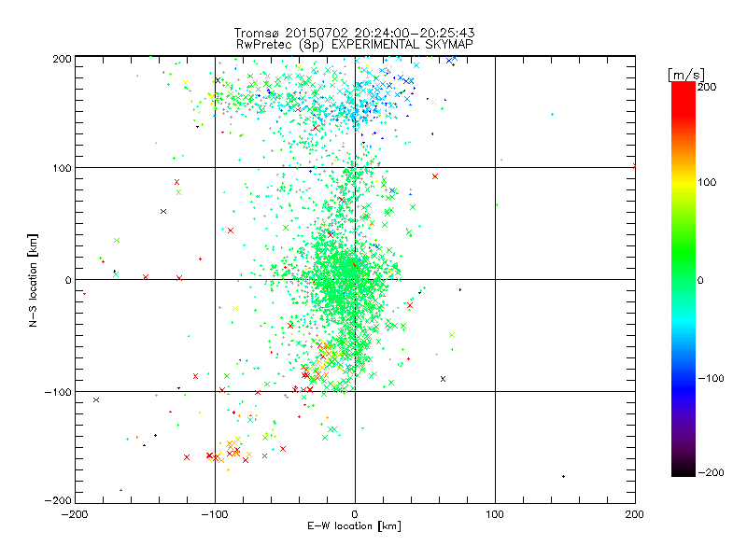The width and height of the screenshot is (747, 560).
Task: Click the y-axis '200' tick label
Action: tap(62, 59)
